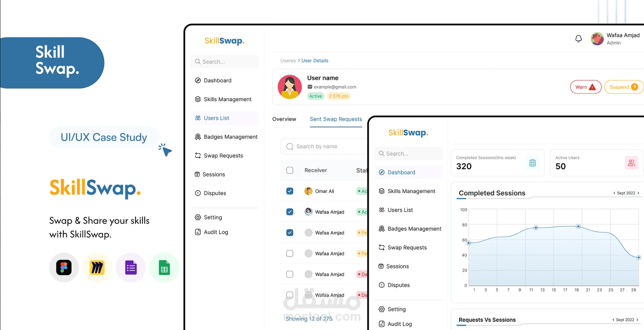The image size is (644, 330).
Task: Click the red Warn button
Action: coord(586,87)
